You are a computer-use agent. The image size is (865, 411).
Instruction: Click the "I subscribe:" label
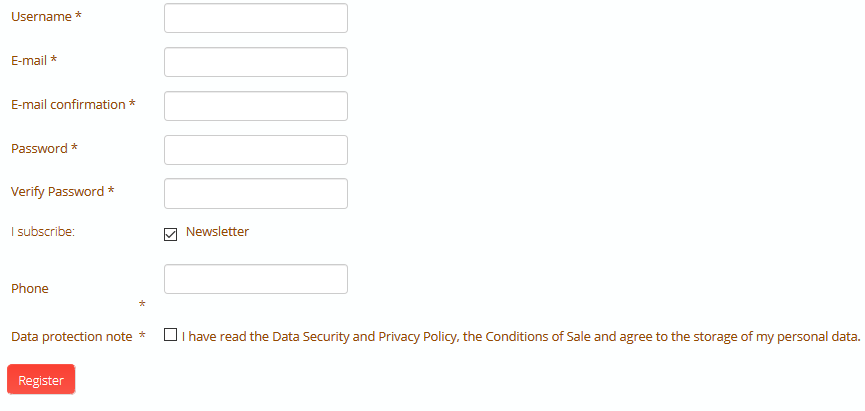point(43,232)
